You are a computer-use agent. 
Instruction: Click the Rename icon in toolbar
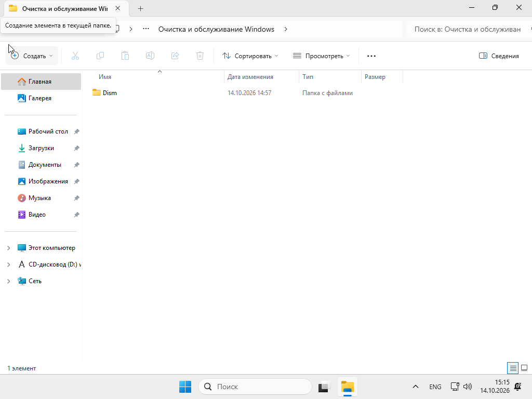(x=150, y=56)
